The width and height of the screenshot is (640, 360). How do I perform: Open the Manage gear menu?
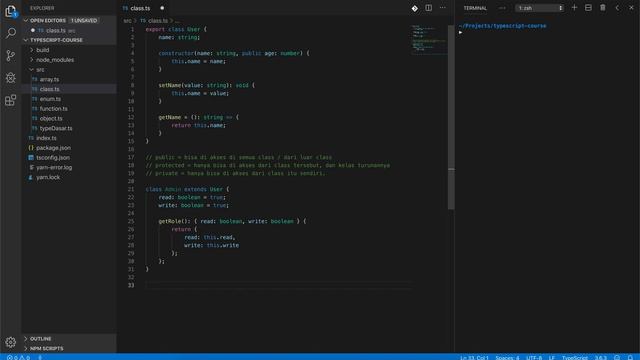pyautogui.click(x=11, y=342)
